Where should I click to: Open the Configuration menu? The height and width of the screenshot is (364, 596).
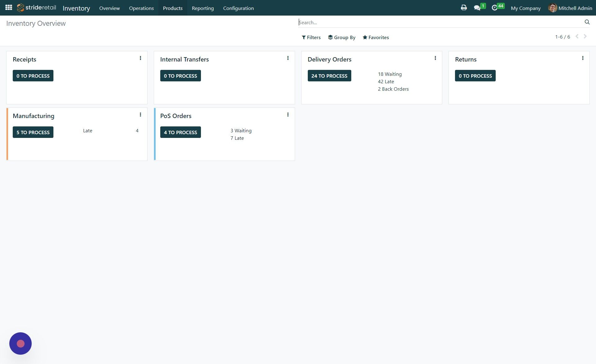pos(238,8)
